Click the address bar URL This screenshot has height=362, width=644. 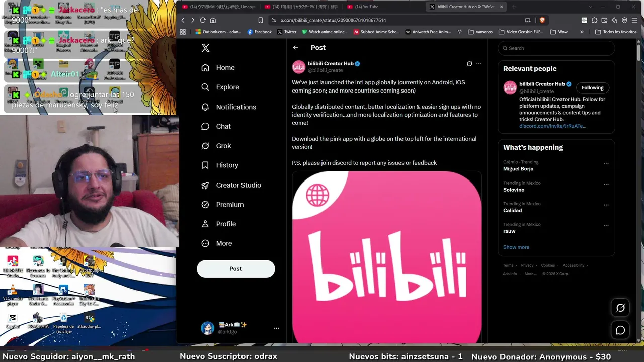(x=333, y=20)
